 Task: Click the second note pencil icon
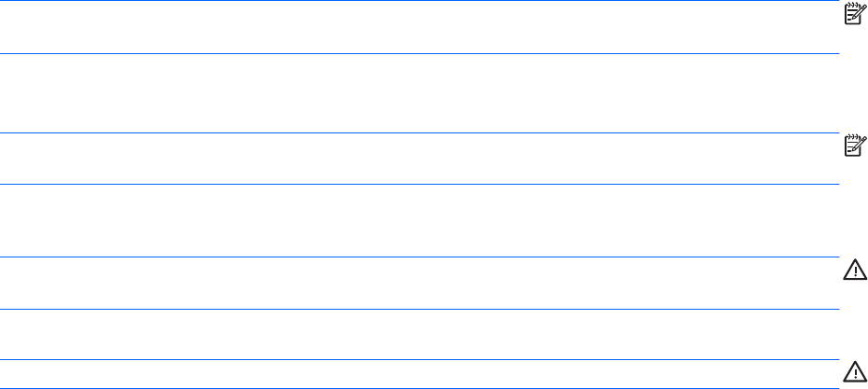coord(851,144)
